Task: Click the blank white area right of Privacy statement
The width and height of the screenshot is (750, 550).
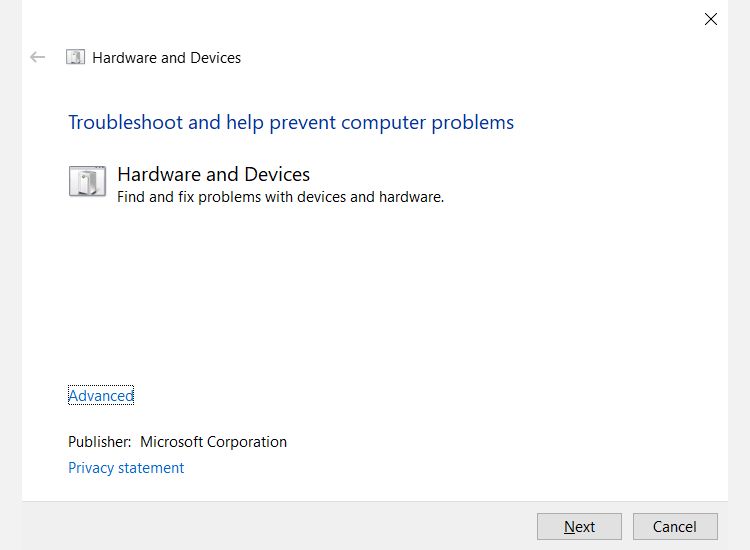Action: pos(450,468)
